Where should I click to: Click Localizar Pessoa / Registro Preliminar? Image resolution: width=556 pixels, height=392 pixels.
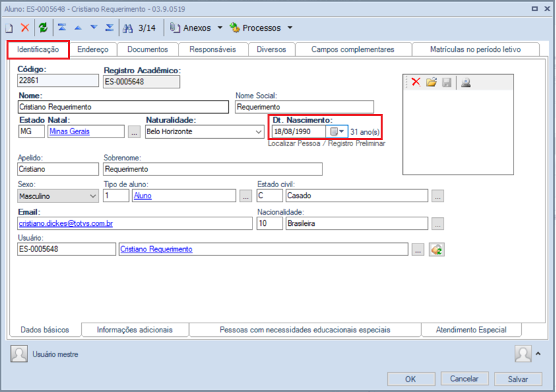[326, 144]
